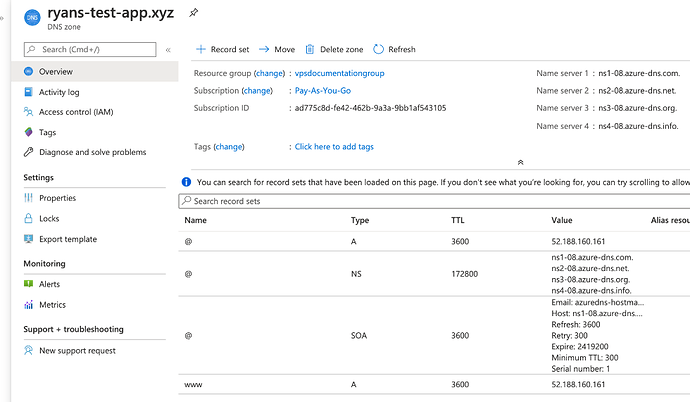Click the Serial number: 1 text

tap(580, 369)
